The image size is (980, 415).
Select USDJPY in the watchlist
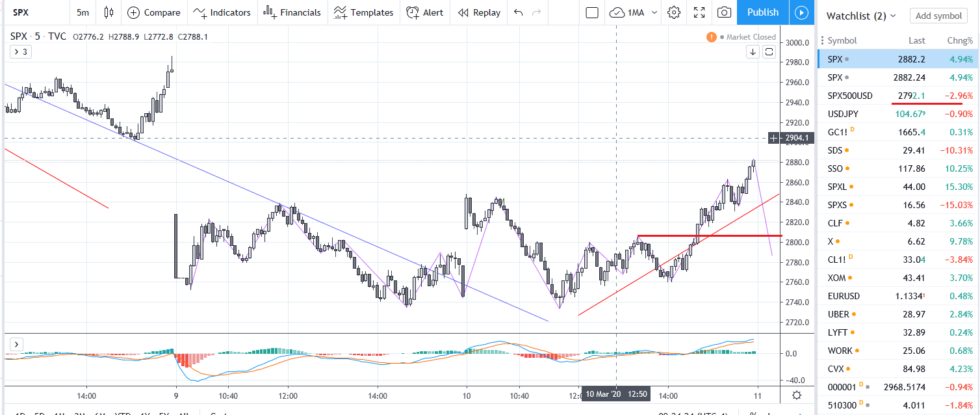pos(898,114)
